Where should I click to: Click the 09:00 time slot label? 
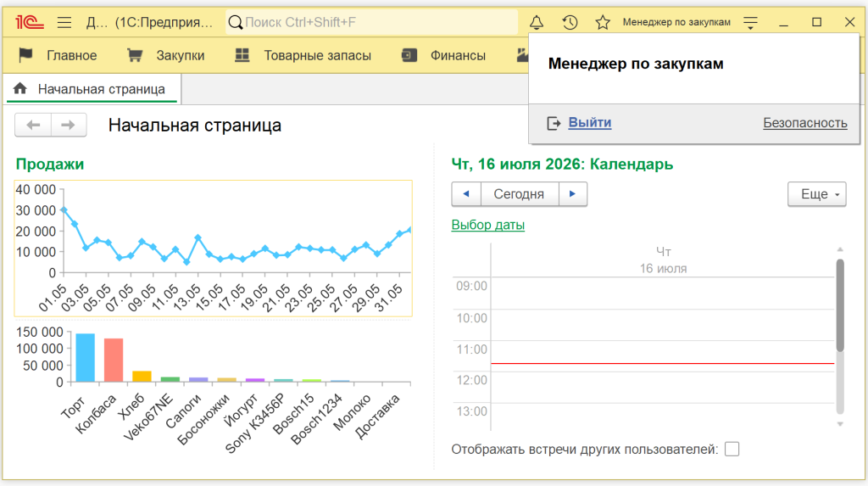click(471, 287)
